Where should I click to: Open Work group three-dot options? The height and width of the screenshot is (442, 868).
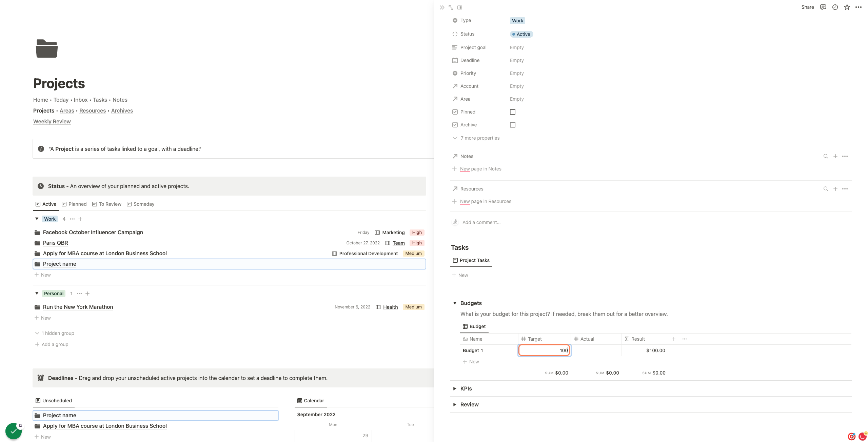tap(72, 219)
